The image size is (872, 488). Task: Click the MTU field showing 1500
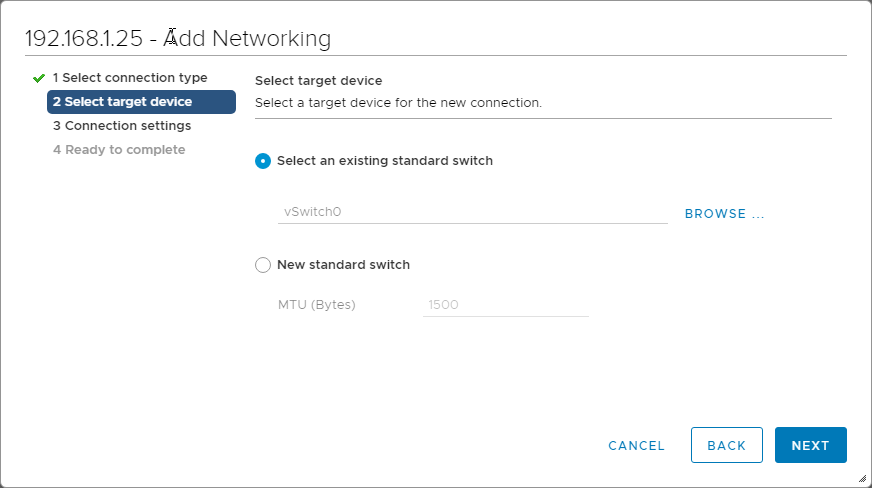506,305
